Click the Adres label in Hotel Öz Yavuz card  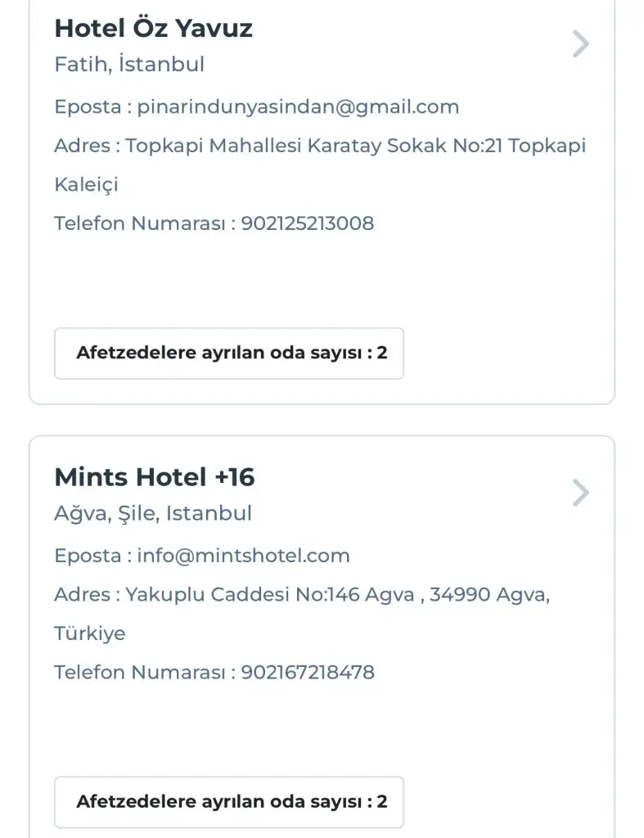click(x=82, y=146)
